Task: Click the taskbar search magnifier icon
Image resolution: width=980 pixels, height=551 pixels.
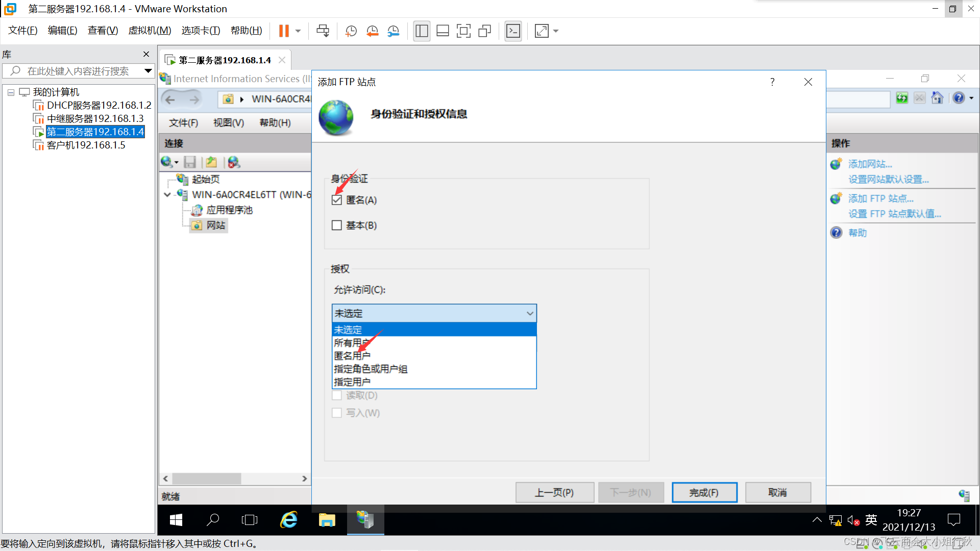Action: pyautogui.click(x=213, y=520)
